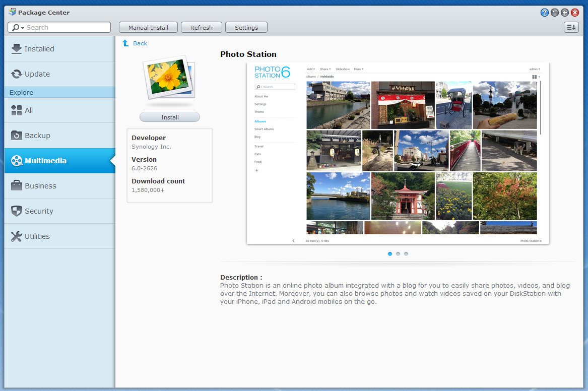Image resolution: width=588 pixels, height=391 pixels.
Task: Click the Photo Station screenshot preview
Action: click(398, 153)
